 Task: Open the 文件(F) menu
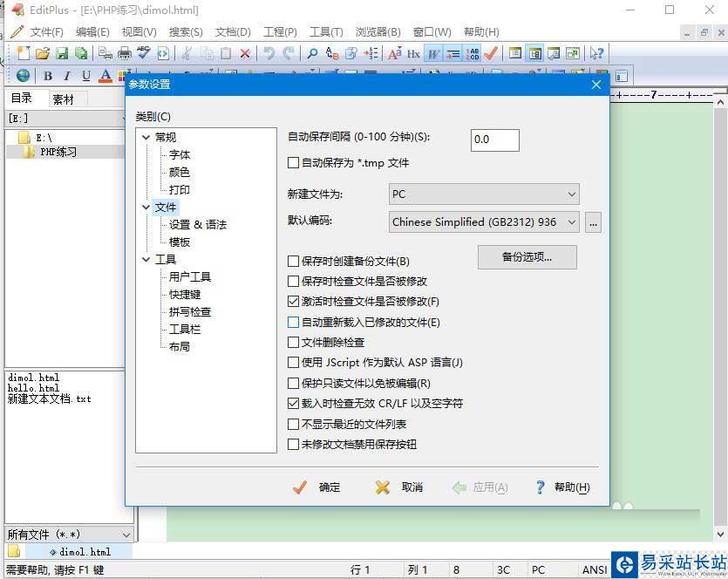46,32
